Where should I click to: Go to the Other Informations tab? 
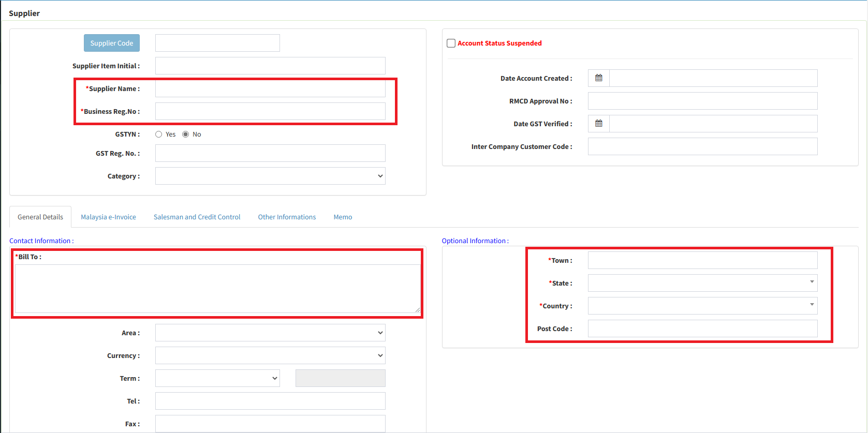[287, 217]
